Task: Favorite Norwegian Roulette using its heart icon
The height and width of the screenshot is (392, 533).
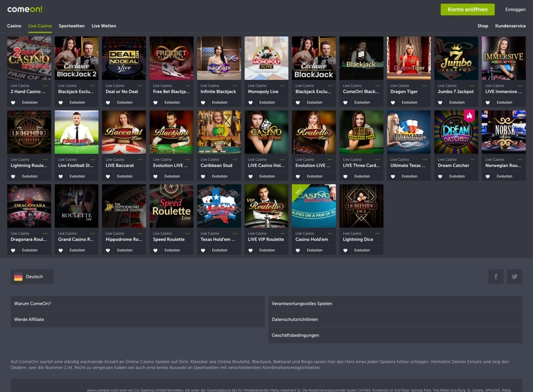Action: (488, 177)
